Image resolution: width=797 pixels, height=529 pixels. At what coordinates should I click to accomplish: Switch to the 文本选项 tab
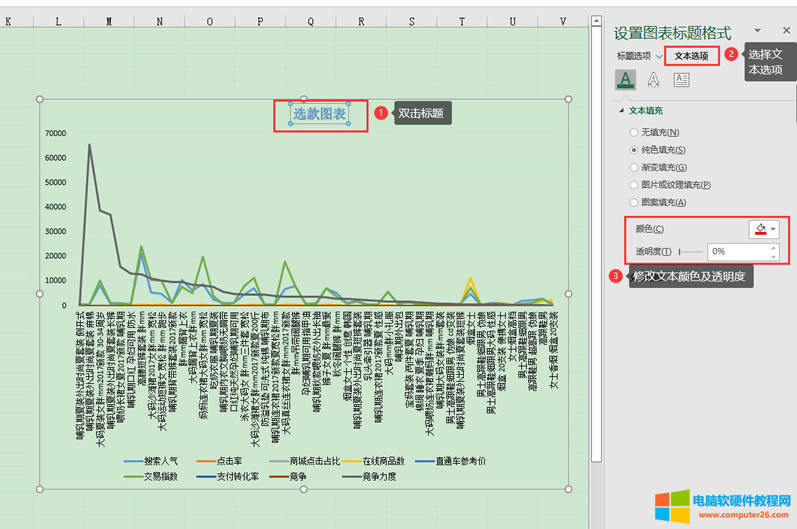[691, 56]
